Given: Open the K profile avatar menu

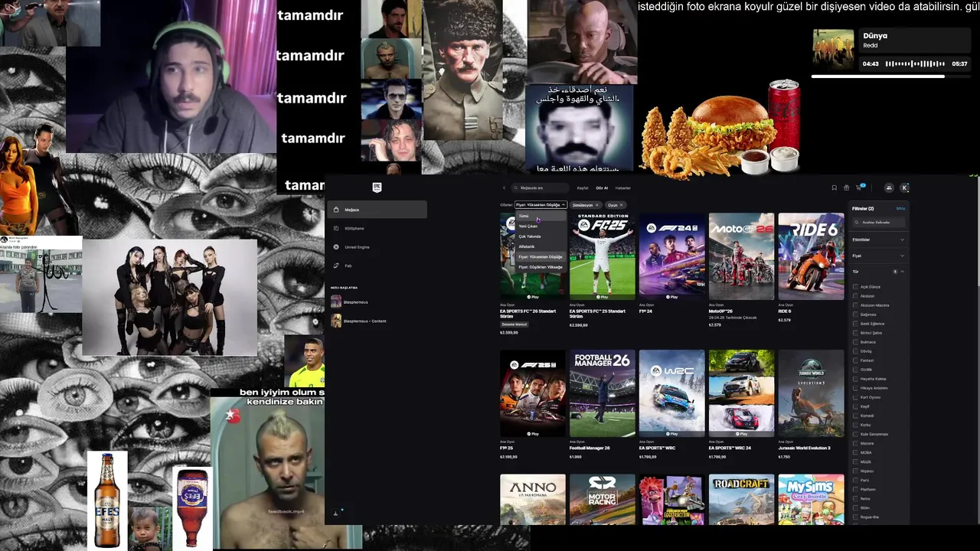Looking at the screenshot, I should click(x=904, y=187).
